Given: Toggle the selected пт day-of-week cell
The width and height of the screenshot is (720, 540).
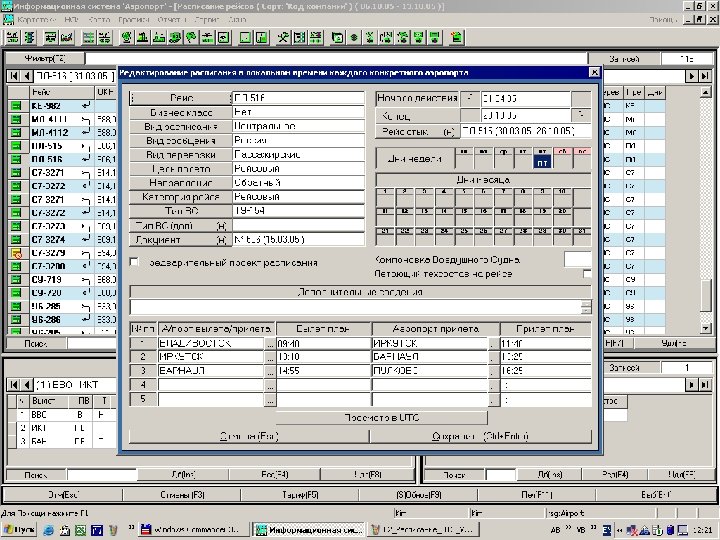Looking at the screenshot, I should coord(542,159).
